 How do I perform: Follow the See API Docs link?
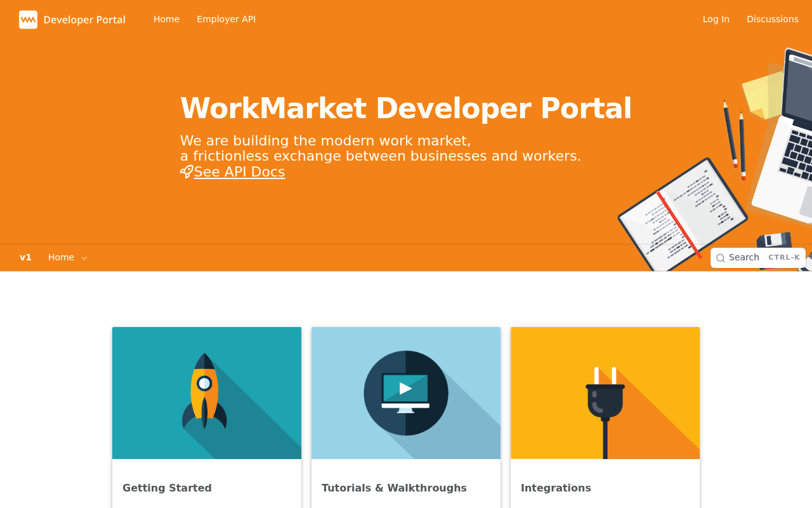pos(239,172)
